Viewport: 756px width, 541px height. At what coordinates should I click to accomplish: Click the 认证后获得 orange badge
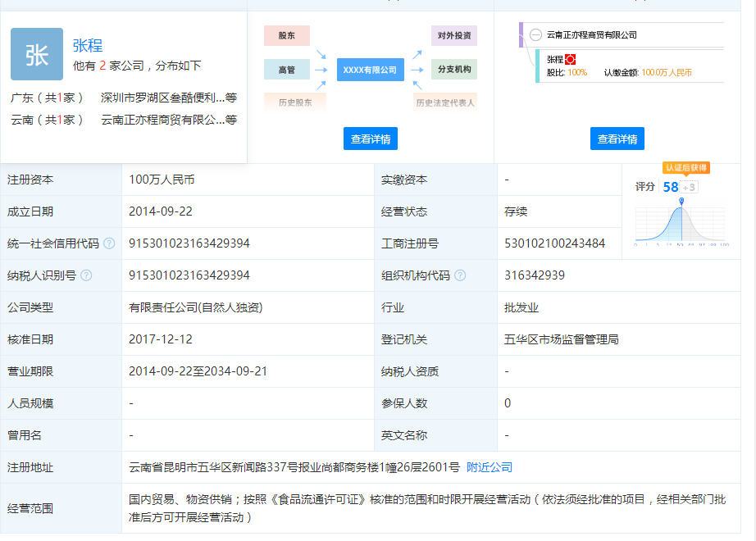point(686,168)
